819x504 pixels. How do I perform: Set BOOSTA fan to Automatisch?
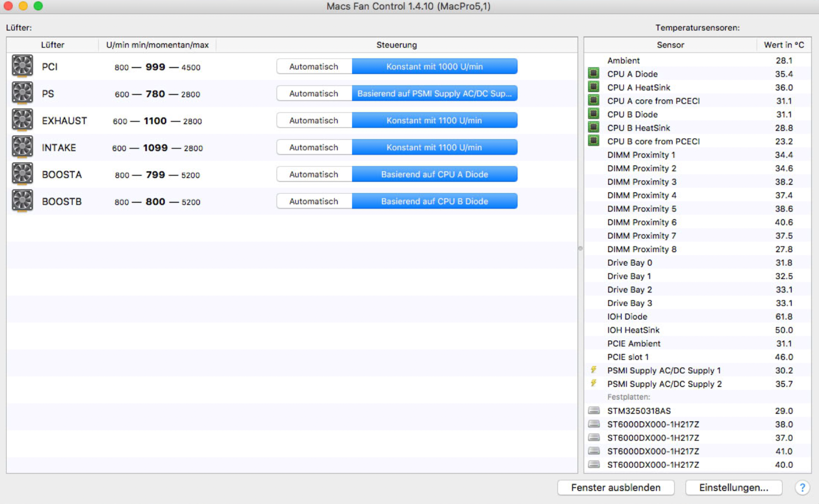(314, 174)
